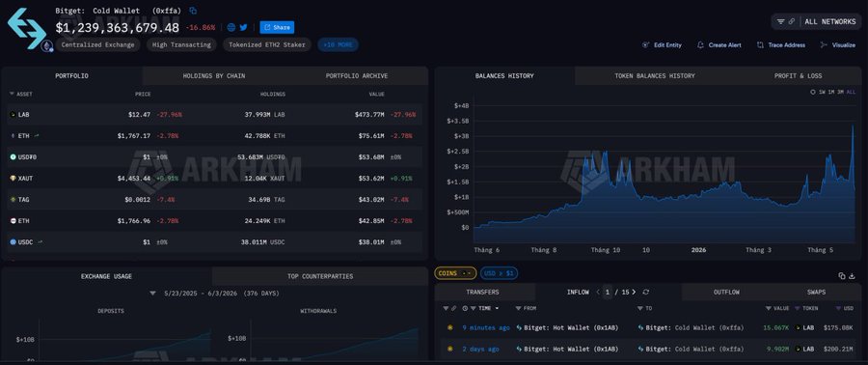868x365 pixels.
Task: Go to the next transfers page
Action: click(634, 292)
